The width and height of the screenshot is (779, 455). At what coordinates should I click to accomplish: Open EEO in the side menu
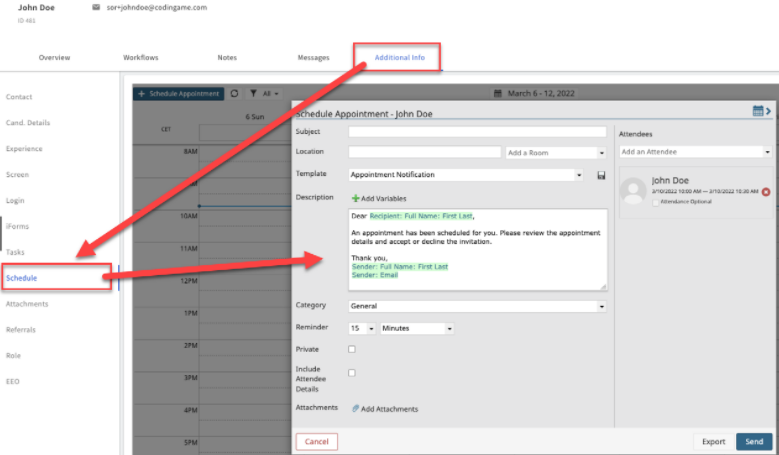(x=13, y=381)
